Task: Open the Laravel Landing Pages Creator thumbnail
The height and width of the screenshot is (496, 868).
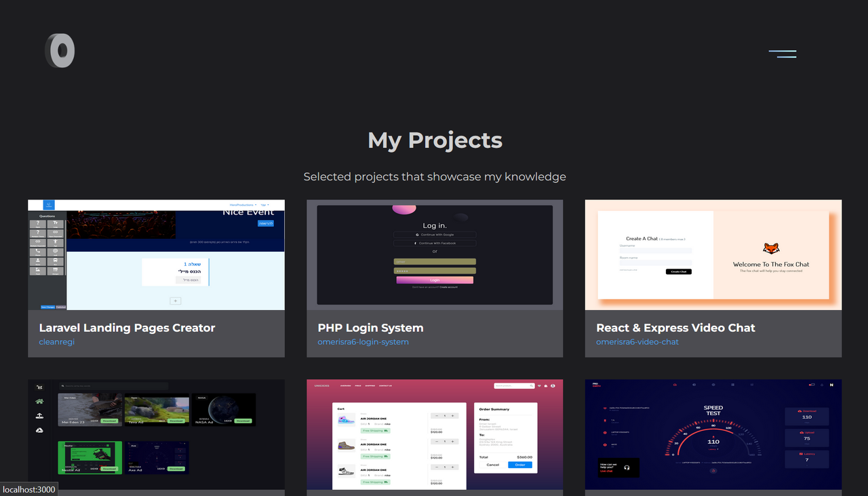Action: (x=156, y=255)
